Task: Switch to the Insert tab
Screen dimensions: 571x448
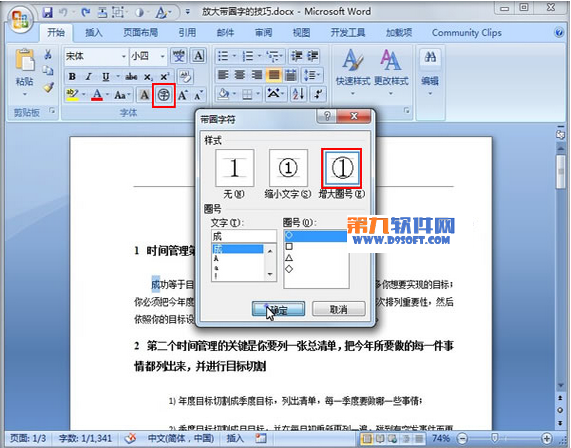Action: pyautogui.click(x=93, y=33)
